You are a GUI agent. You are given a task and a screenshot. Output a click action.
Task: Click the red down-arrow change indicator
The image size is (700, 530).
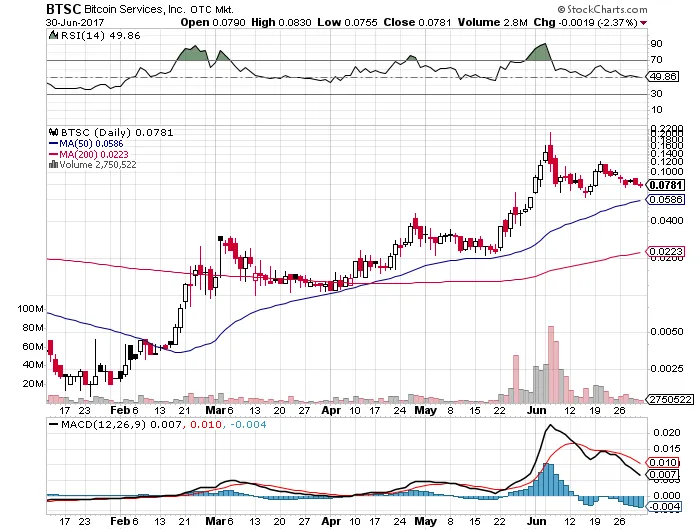coord(643,23)
